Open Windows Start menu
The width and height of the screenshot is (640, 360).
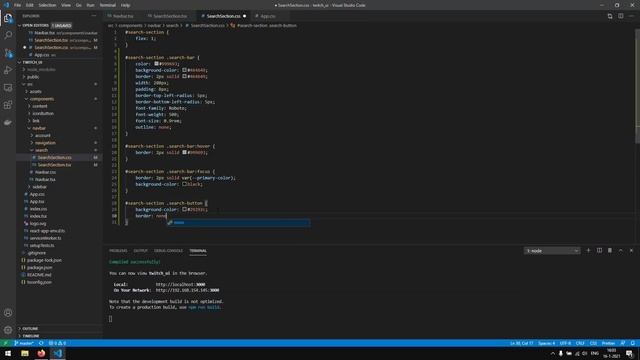8,353
